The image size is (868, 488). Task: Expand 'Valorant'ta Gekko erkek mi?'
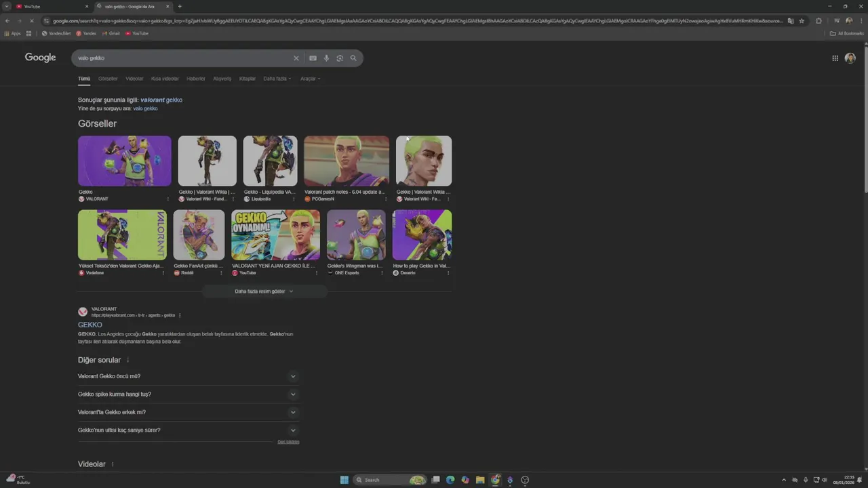[x=189, y=412]
